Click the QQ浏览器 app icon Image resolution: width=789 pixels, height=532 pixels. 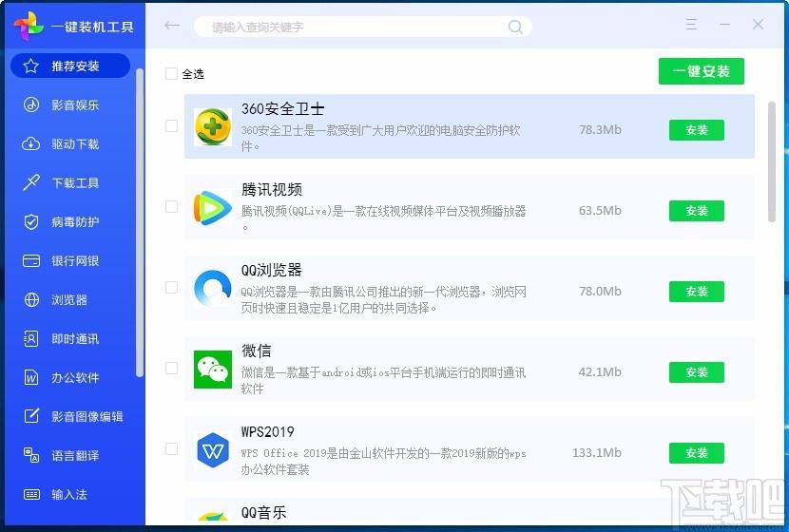(213, 288)
